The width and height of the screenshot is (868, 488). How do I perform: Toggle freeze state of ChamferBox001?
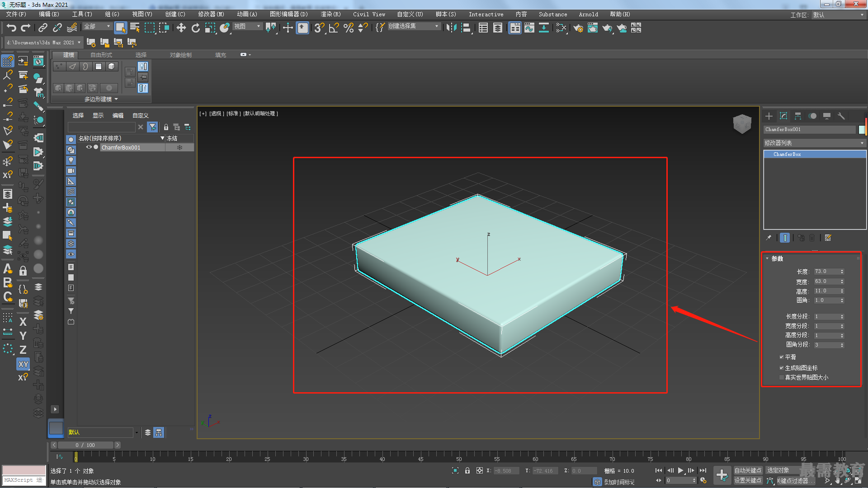(179, 147)
